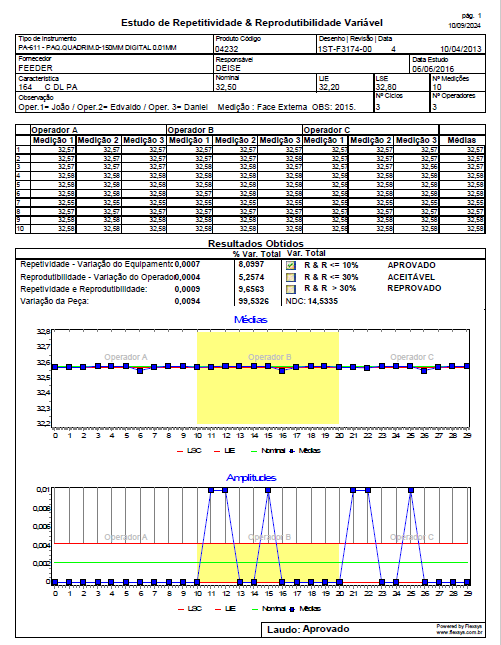Select the red LIE legend marker in Amplitudes chart
The width and height of the screenshot is (501, 645).
coord(218,609)
